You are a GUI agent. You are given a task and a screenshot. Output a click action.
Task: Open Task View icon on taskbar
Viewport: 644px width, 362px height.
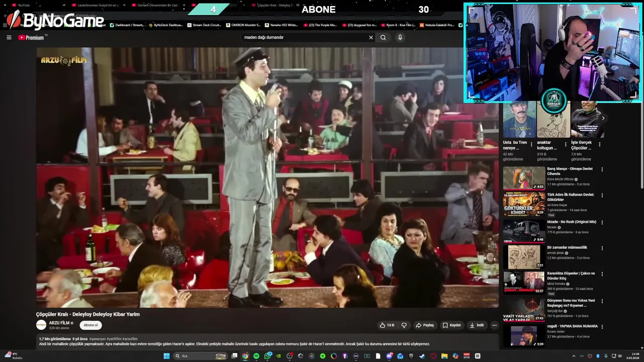tap(234, 356)
